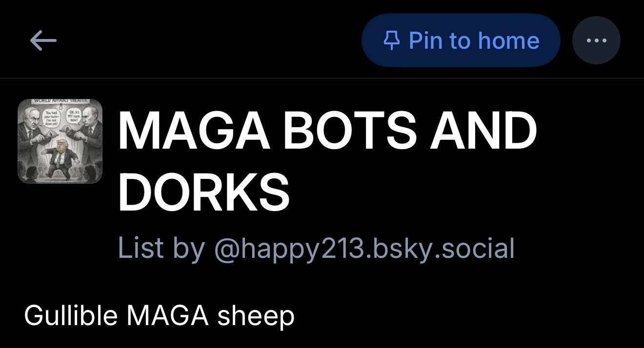Image resolution: width=644 pixels, height=348 pixels.
Task: Open the @happy213.bsky.social profile link
Action: [x=364, y=248]
